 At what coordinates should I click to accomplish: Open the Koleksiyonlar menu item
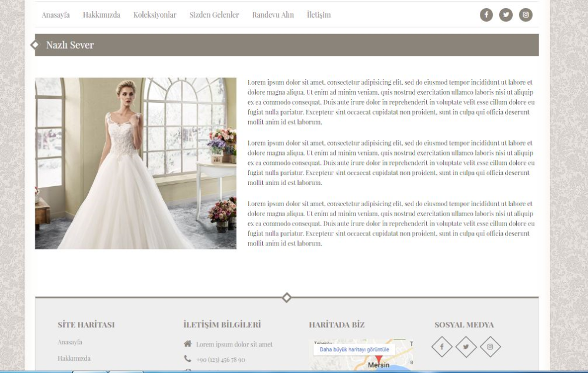click(155, 15)
